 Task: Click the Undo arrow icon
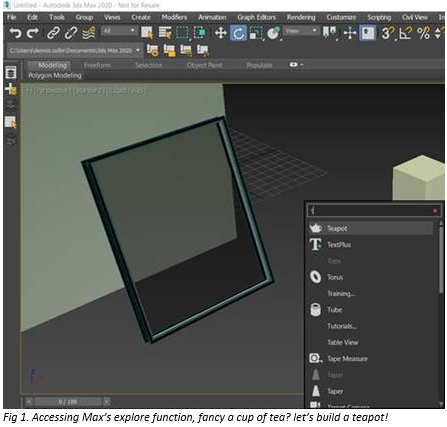pyautogui.click(x=15, y=33)
